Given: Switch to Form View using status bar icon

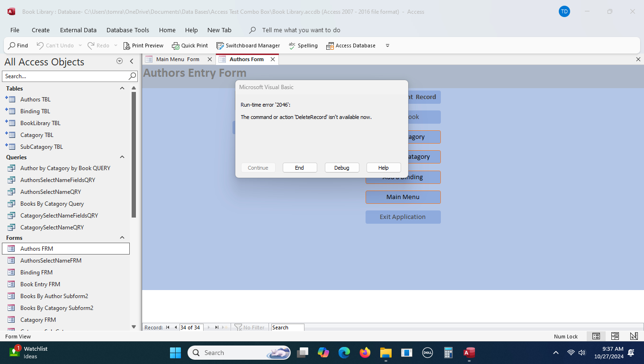Looking at the screenshot, I should (x=596, y=336).
